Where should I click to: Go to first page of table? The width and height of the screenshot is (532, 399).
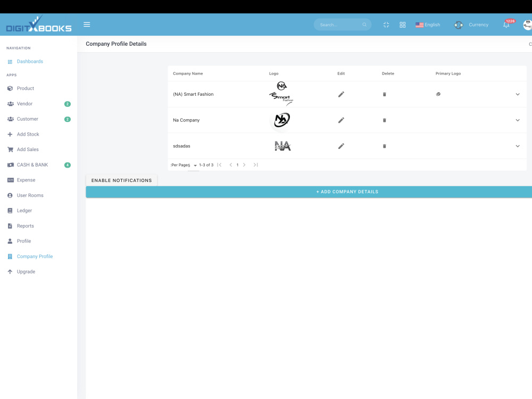pyautogui.click(x=219, y=165)
